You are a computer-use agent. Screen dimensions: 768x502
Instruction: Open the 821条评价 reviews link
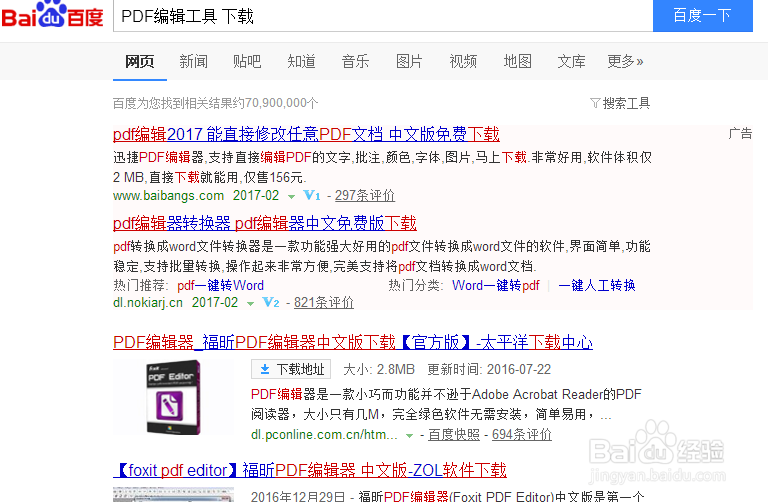click(x=324, y=303)
